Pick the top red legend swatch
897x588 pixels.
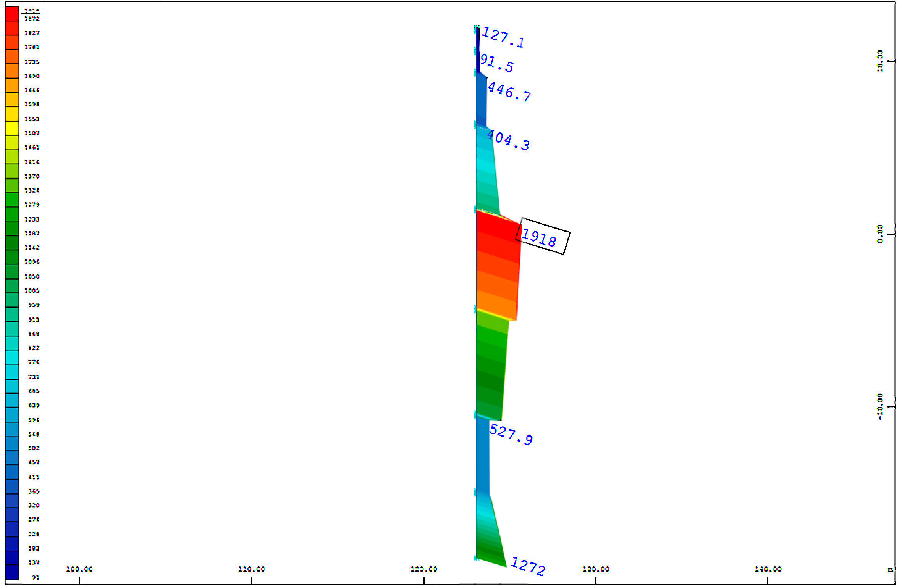[x=12, y=14]
